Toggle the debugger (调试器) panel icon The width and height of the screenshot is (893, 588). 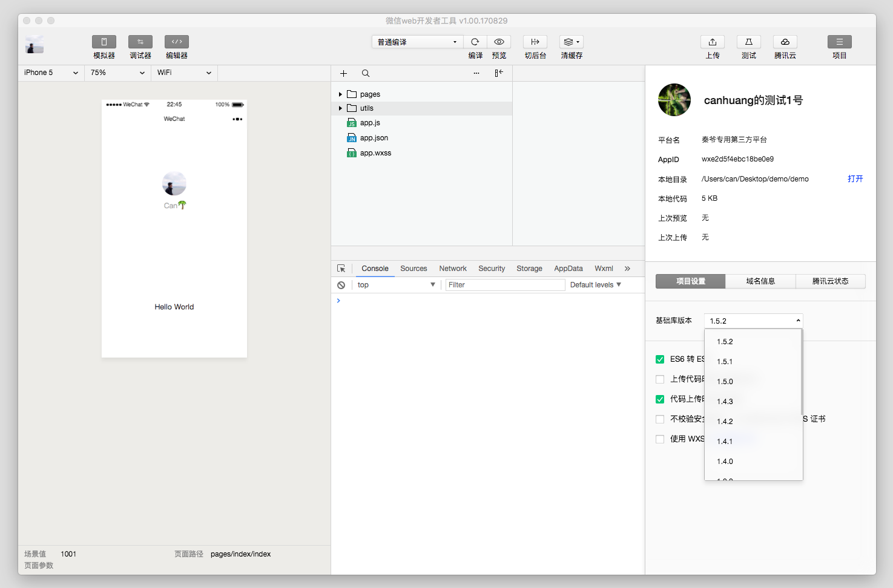(x=140, y=42)
